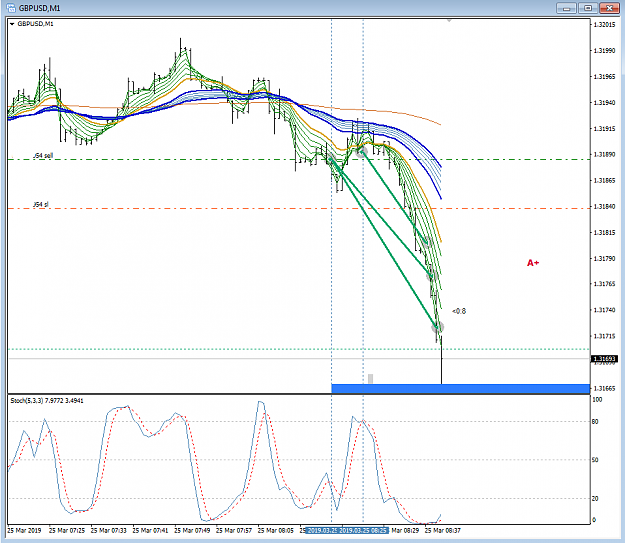Click the '25 Mar 08:37' time label
The image size is (625, 543).
click(442, 530)
